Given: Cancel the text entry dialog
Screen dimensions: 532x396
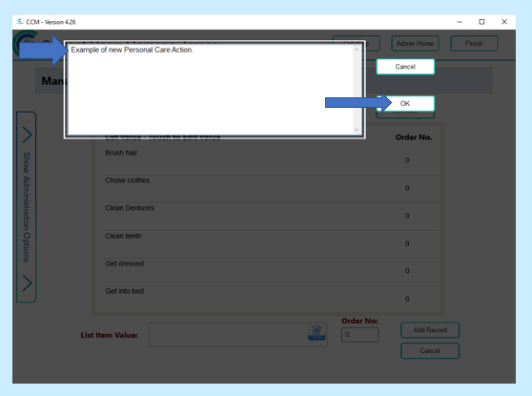Looking at the screenshot, I should coord(405,67).
